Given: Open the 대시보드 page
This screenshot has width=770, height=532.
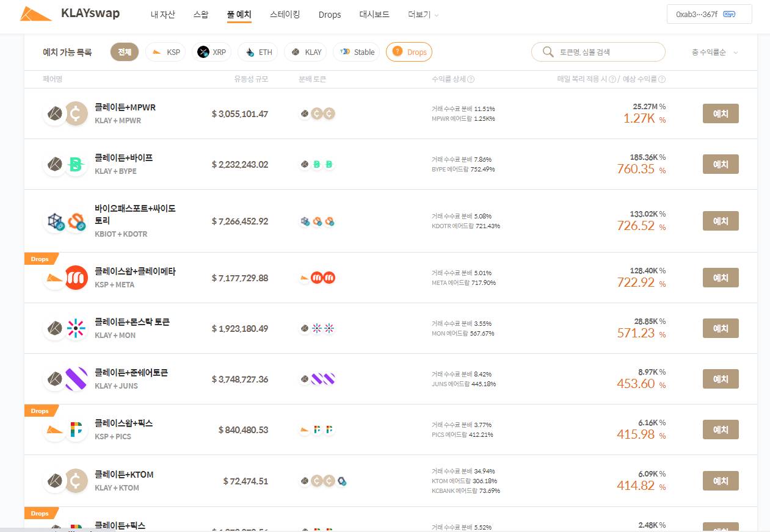Looking at the screenshot, I should click(x=374, y=15).
